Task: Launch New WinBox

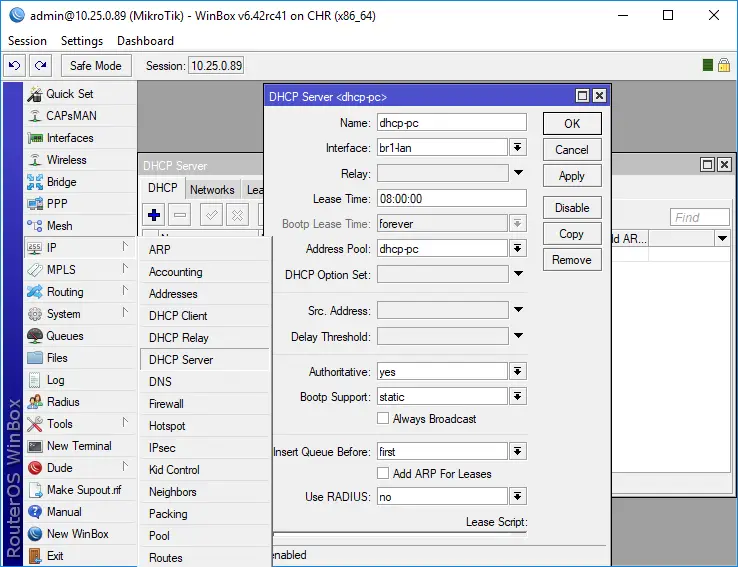Action: 80,534
